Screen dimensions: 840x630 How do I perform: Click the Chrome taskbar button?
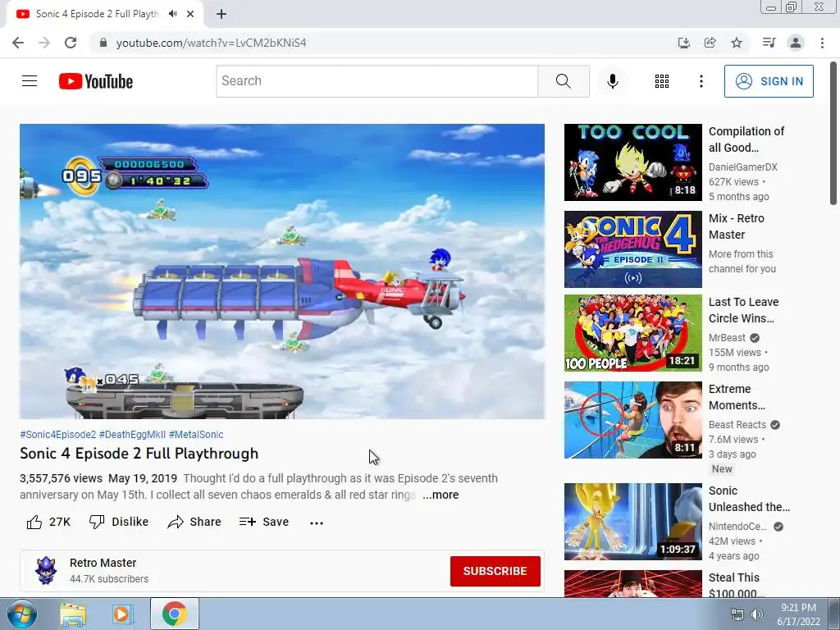pos(174,614)
